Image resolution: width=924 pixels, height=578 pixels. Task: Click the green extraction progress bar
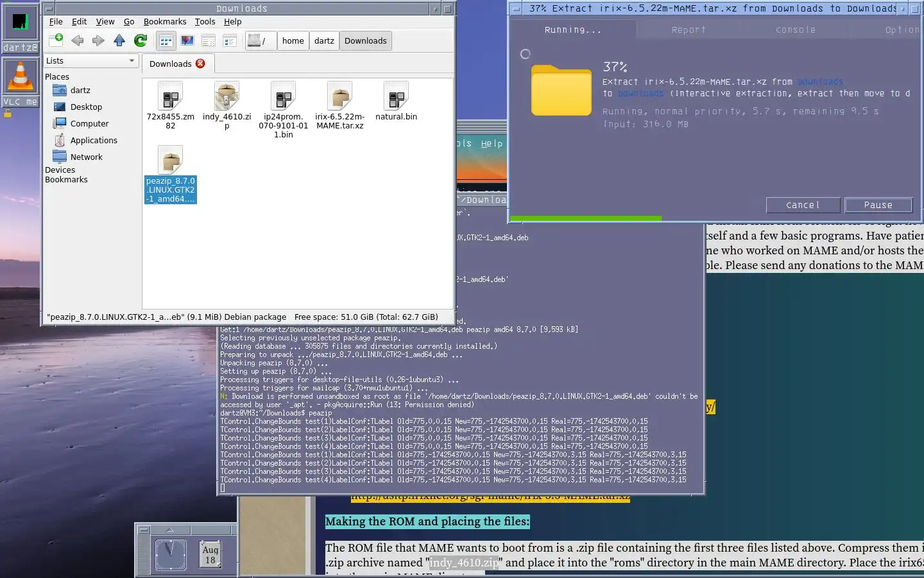click(586, 218)
